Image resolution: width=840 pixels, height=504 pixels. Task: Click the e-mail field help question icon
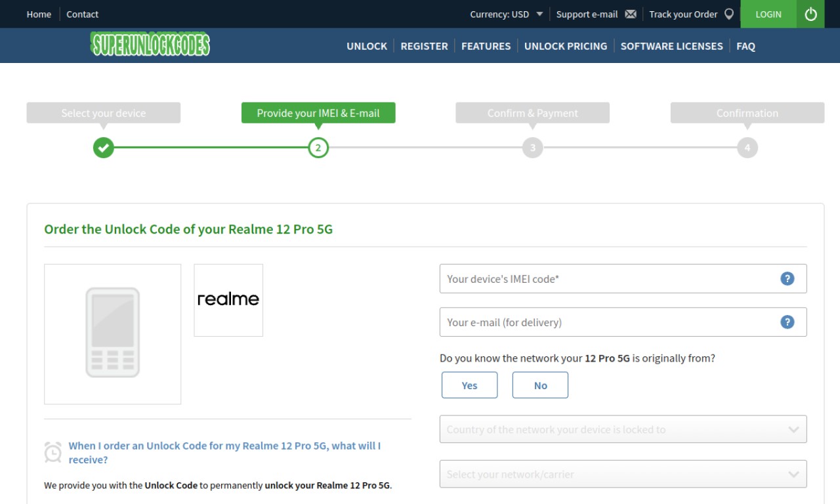tap(787, 322)
